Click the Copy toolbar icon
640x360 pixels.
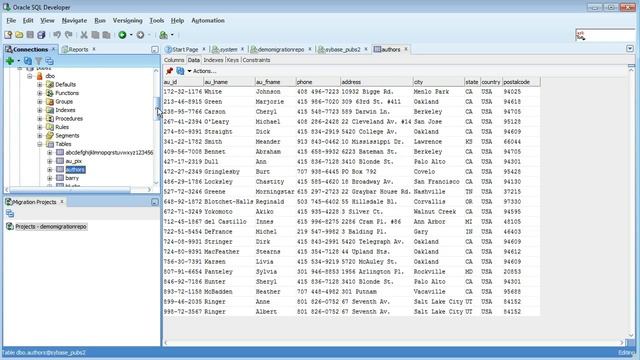(95, 35)
